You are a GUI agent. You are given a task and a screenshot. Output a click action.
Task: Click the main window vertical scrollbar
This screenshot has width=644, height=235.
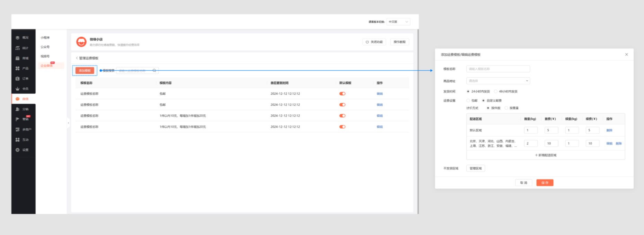[418, 121]
